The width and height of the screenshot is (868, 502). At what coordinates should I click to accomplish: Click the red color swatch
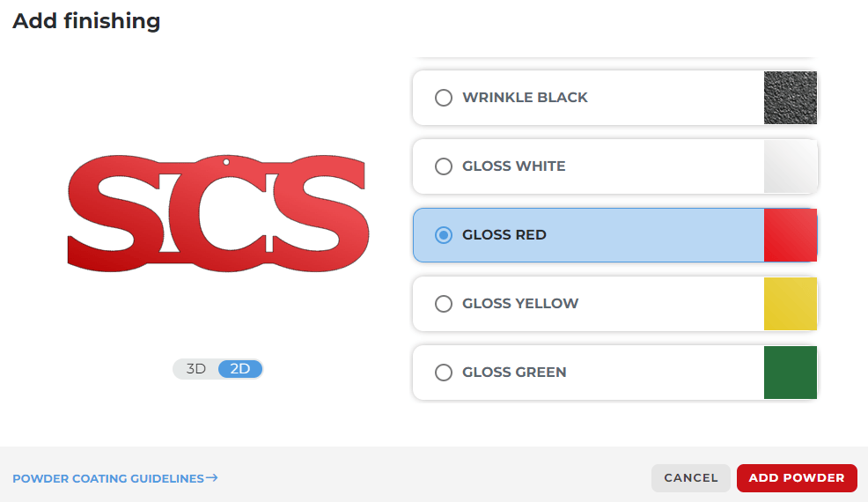tap(790, 235)
